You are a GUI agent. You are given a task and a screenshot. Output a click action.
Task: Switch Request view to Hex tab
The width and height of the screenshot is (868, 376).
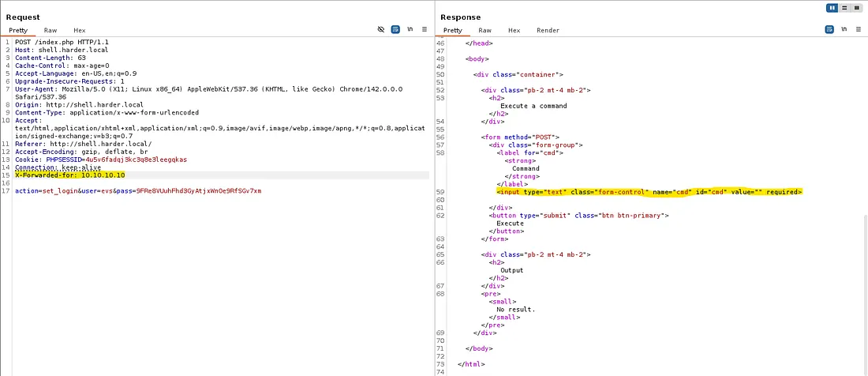click(80, 30)
